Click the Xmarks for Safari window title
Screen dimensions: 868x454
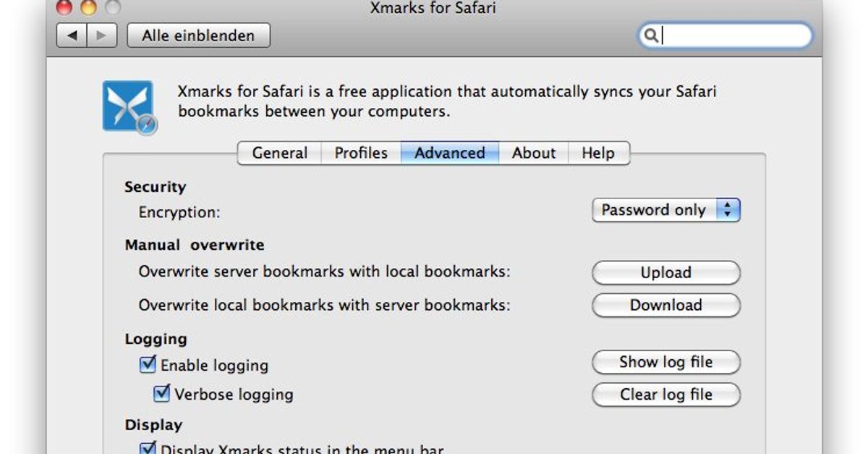pos(434,9)
